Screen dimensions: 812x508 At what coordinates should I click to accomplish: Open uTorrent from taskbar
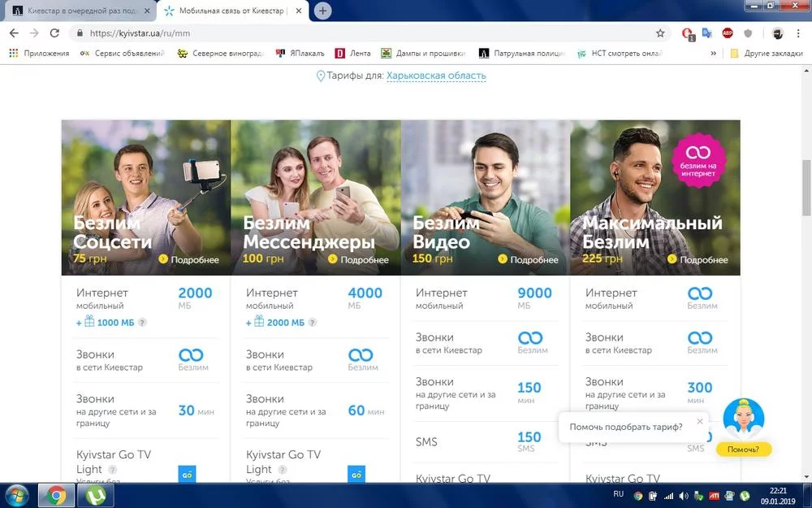pyautogui.click(x=96, y=496)
